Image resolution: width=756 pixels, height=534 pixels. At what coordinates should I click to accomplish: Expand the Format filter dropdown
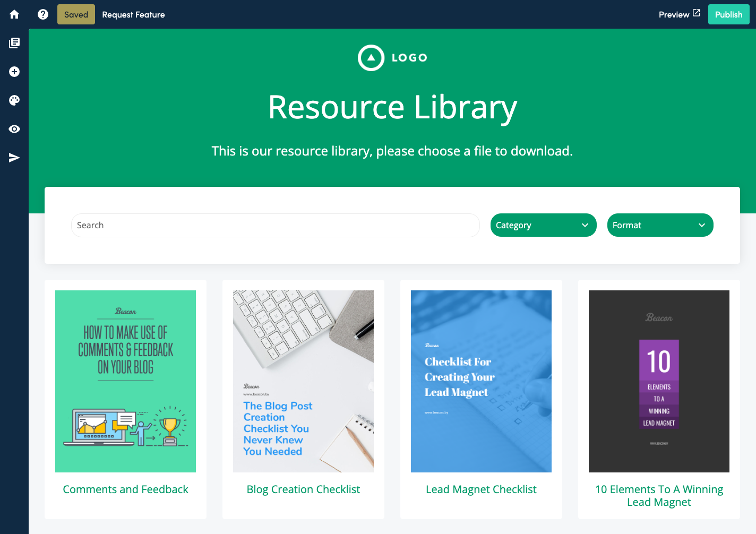point(660,225)
